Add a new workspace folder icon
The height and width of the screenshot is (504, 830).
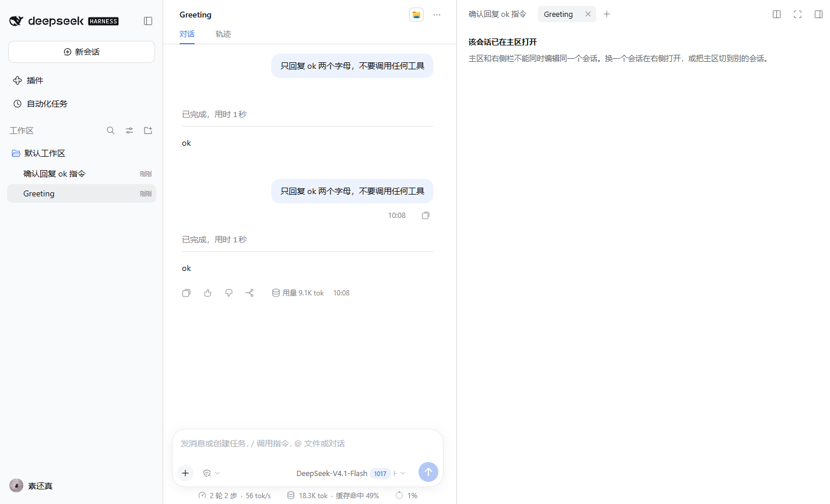[148, 131]
